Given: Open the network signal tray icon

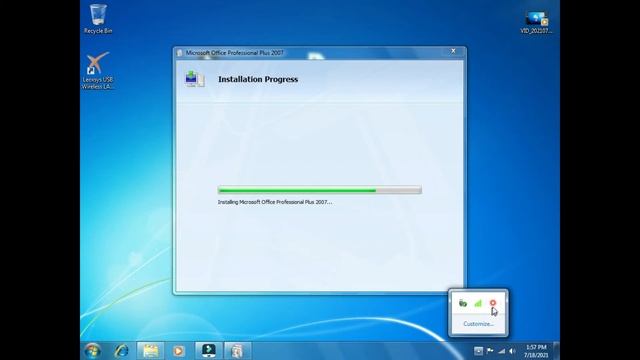Looking at the screenshot, I should (501, 351).
